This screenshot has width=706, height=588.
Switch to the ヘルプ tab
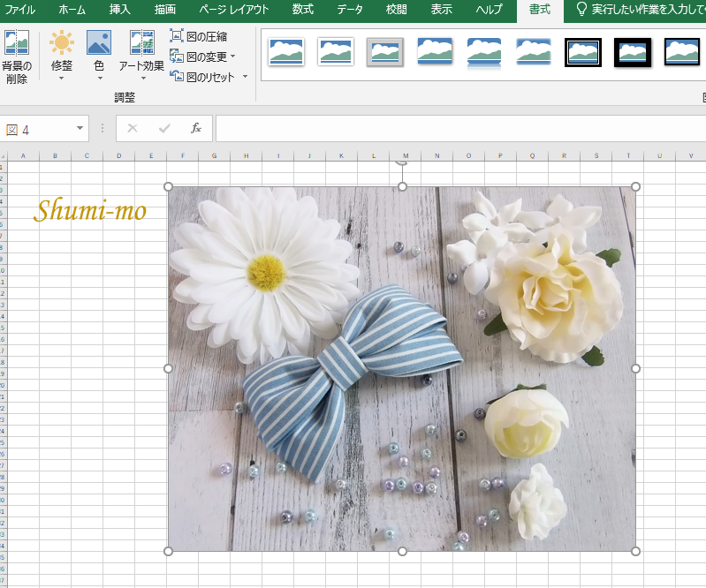489,10
